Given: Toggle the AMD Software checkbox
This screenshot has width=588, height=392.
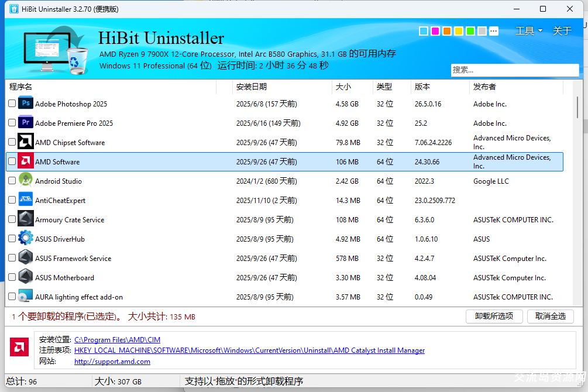Looking at the screenshot, I should [x=12, y=161].
